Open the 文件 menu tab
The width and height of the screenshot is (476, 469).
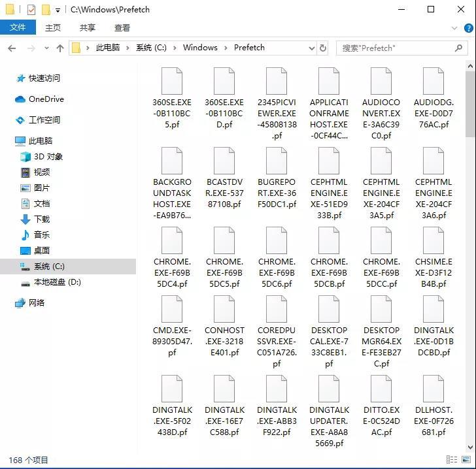click(x=18, y=27)
